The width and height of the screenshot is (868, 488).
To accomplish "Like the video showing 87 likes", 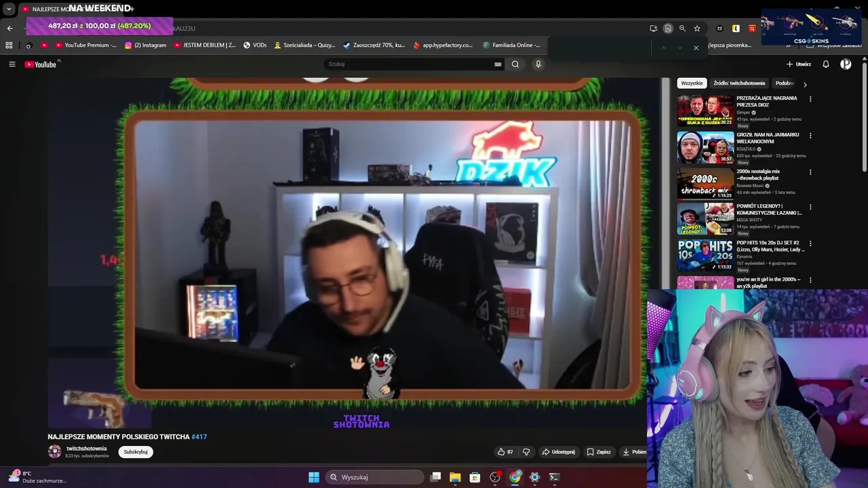I will pos(505,452).
